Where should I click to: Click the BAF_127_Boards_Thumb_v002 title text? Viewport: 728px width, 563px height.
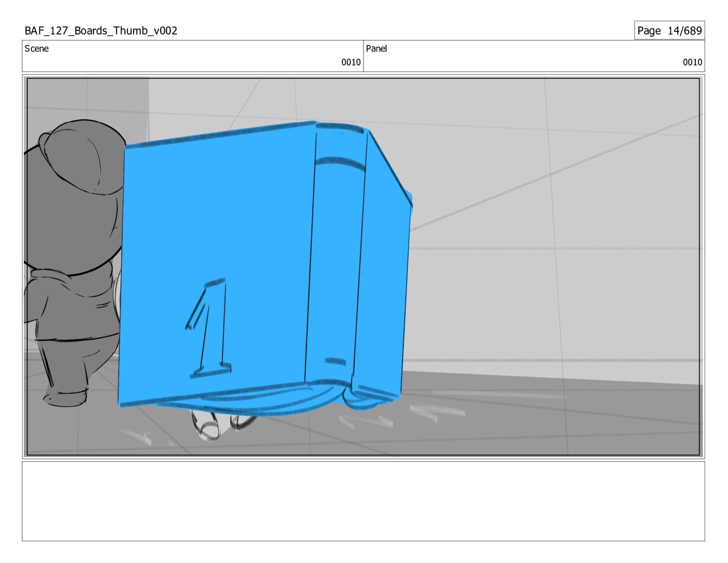click(x=101, y=30)
